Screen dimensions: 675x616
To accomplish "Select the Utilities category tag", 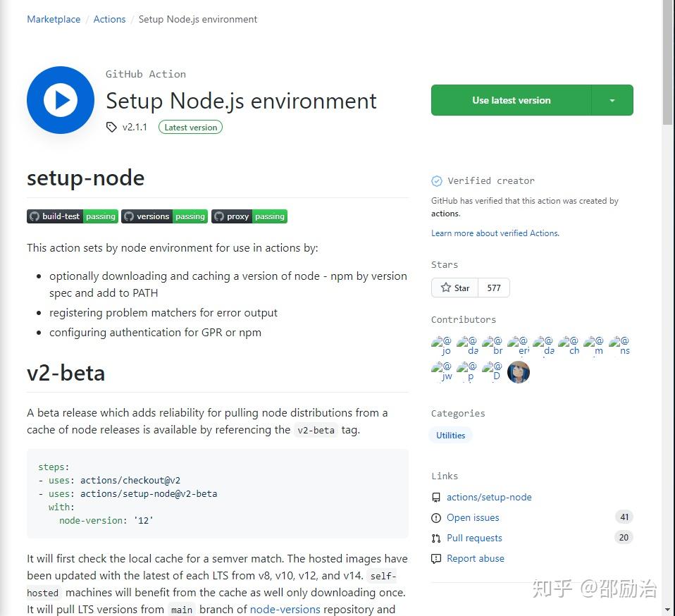I will 450,435.
